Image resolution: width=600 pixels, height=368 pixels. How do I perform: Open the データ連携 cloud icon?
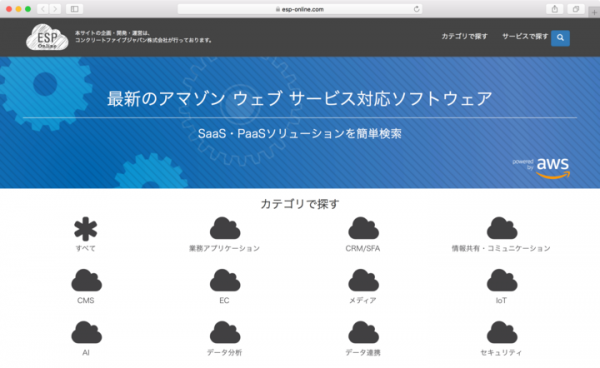tap(363, 332)
